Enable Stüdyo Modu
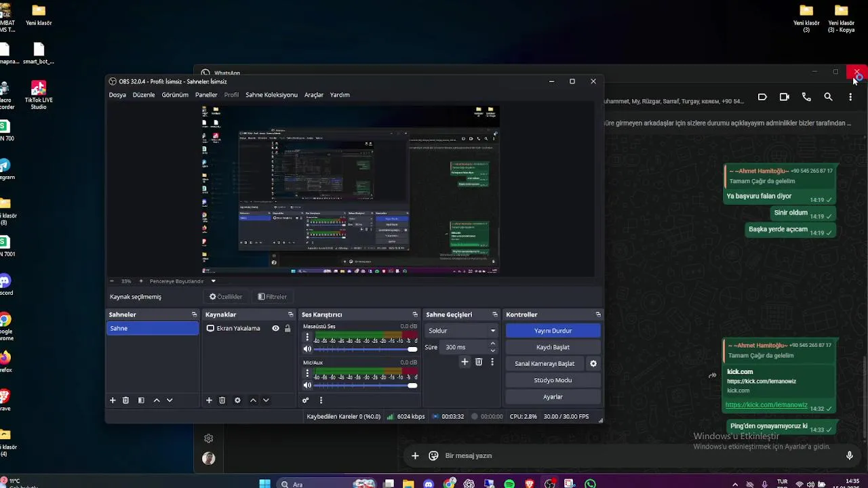The image size is (868, 488). tap(553, 380)
